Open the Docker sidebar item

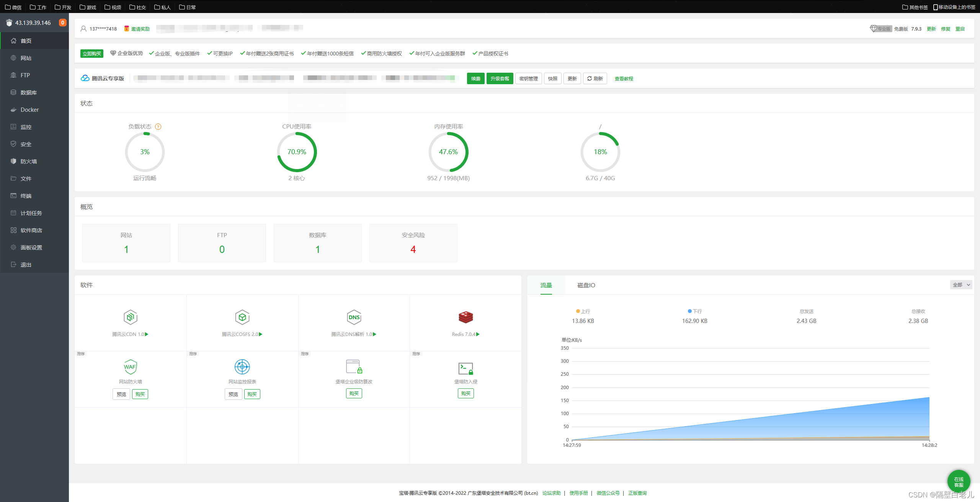(x=29, y=110)
